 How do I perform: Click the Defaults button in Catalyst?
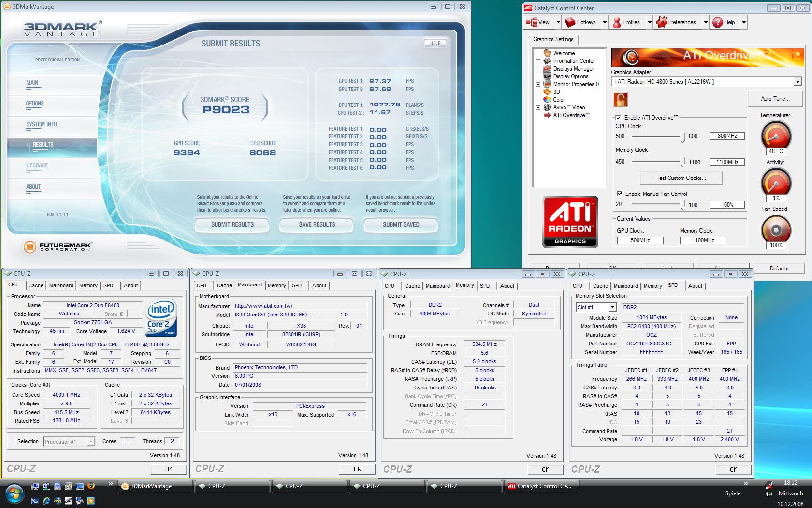(x=779, y=269)
